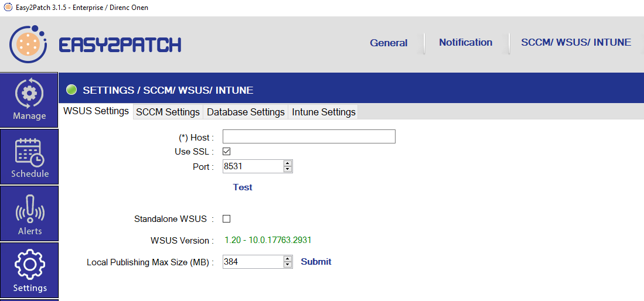Click the Test connection link
Image resolution: width=644 pixels, height=301 pixels.
243,187
